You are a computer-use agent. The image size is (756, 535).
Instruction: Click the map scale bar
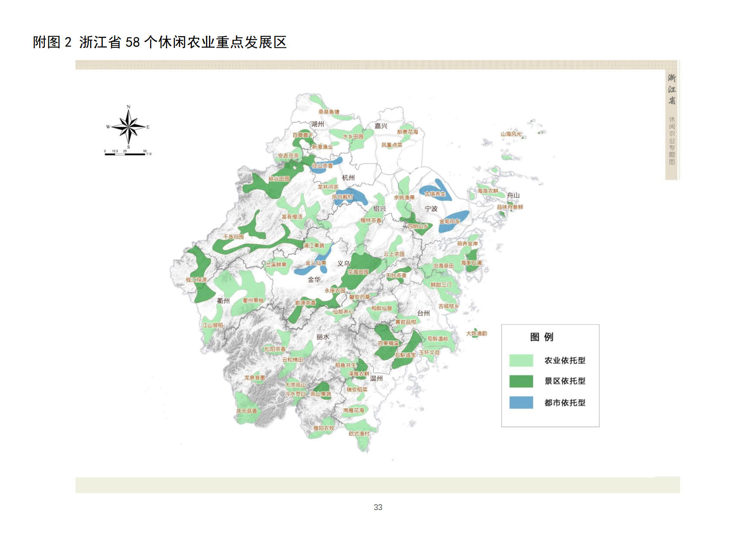(125, 153)
